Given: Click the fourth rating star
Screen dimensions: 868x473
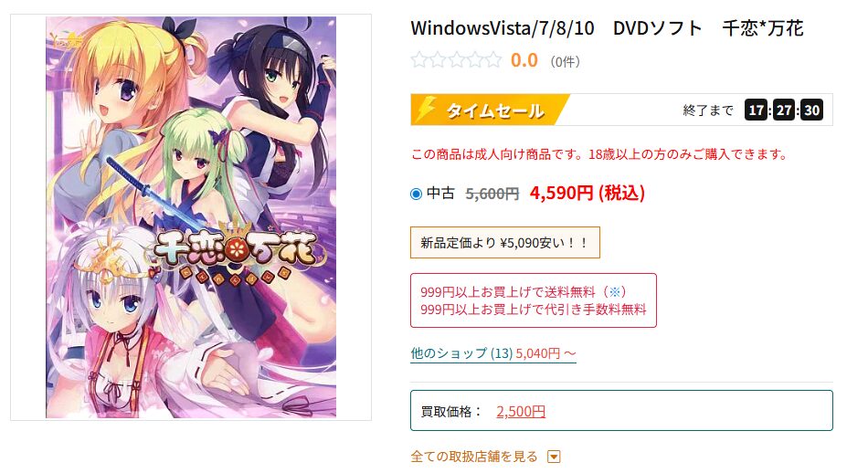Looking at the screenshot, I should click(x=475, y=59).
